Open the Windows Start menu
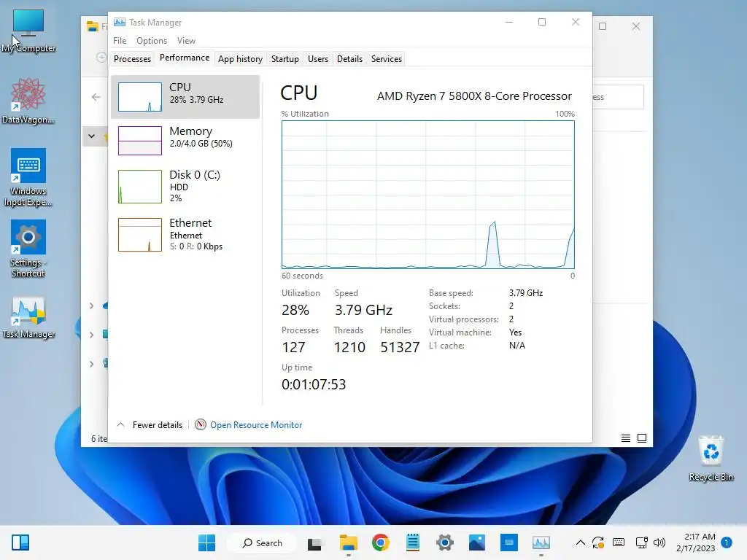 pos(206,542)
